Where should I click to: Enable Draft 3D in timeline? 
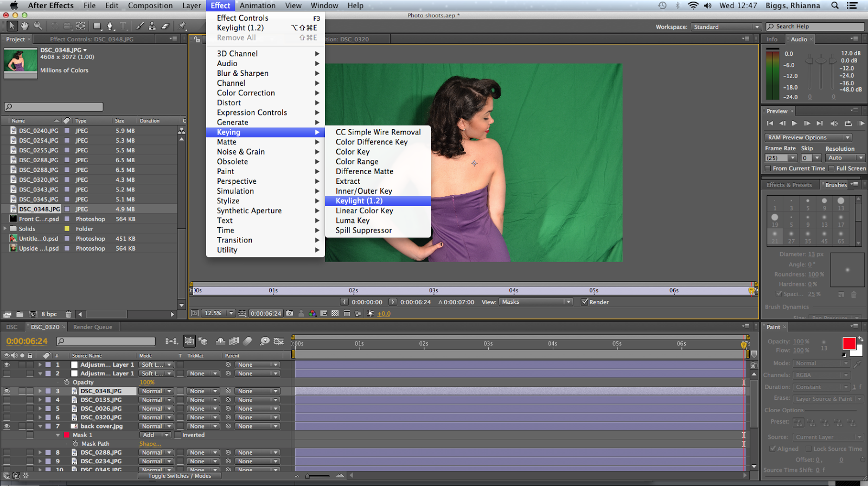(x=203, y=341)
